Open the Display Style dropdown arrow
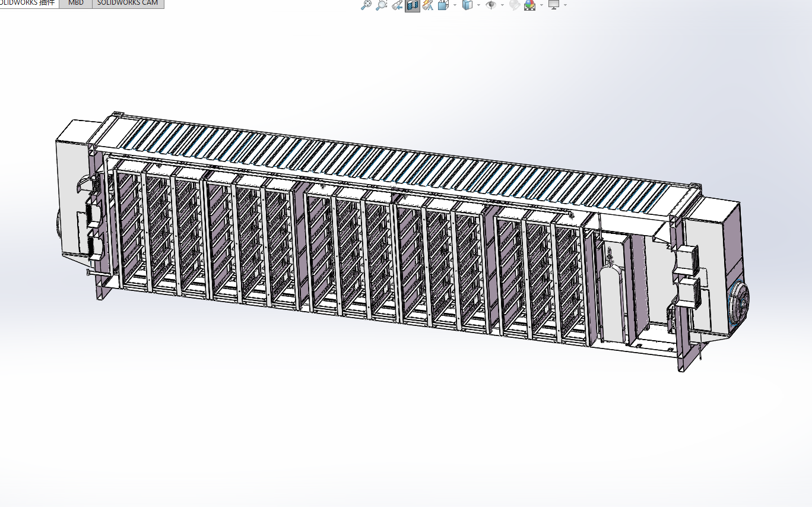The height and width of the screenshot is (507, 812). [479, 5]
